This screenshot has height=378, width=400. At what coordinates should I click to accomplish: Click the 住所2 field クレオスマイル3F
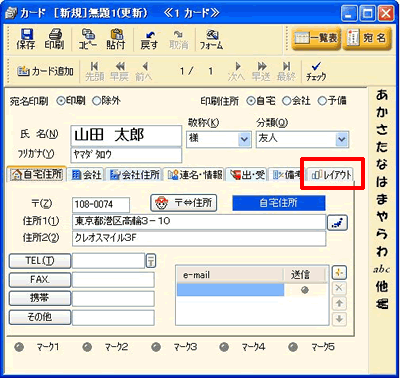[x=199, y=239]
